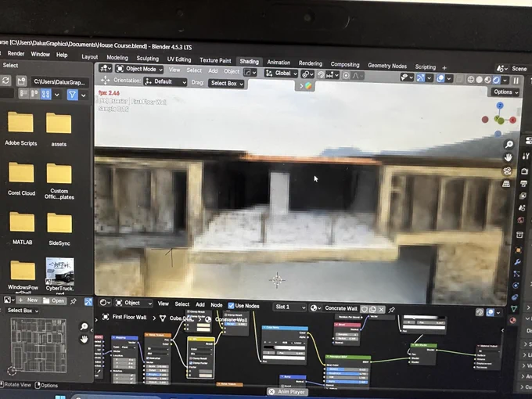Switch to the Layout workspace tab
The width and height of the screenshot is (532, 399).
(89, 56)
